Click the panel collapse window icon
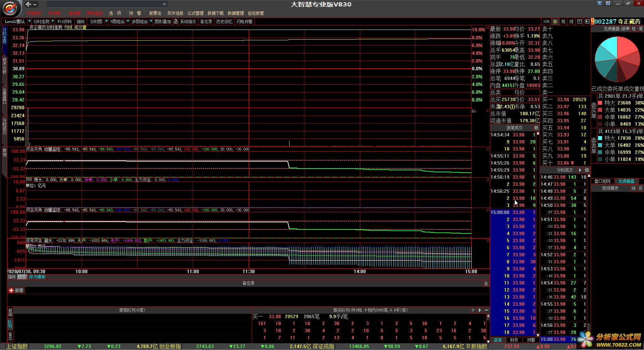The image size is (644, 350). (580, 21)
